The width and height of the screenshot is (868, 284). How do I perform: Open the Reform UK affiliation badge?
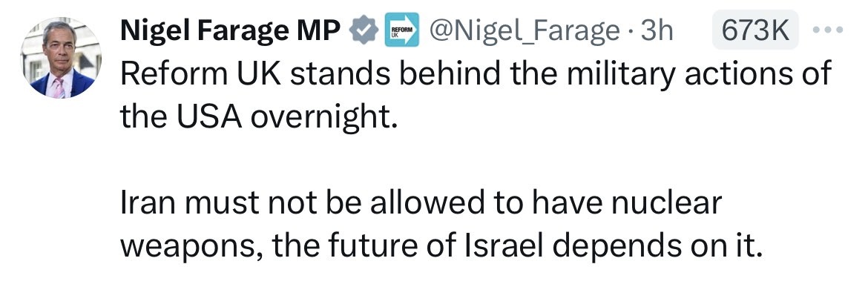tap(401, 30)
